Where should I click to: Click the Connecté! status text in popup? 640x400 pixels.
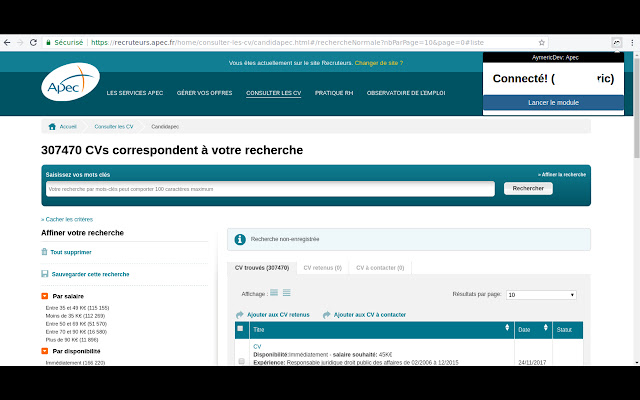coord(553,78)
